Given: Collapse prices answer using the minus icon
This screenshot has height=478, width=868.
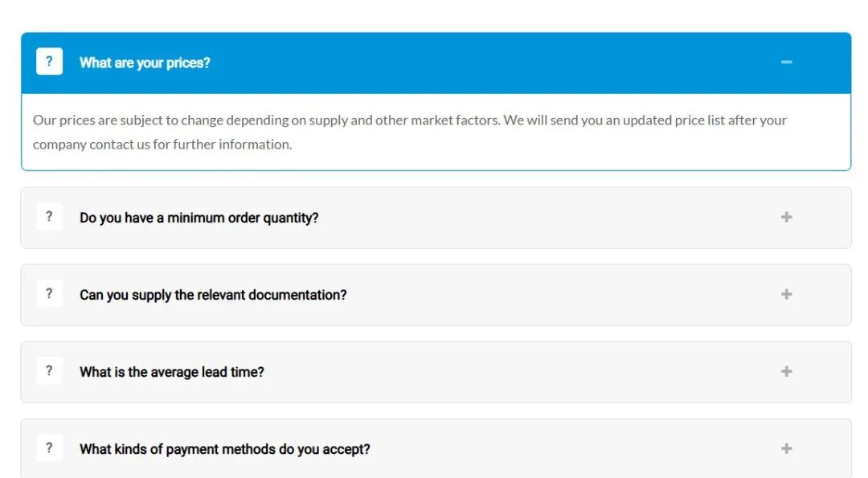Looking at the screenshot, I should pos(786,62).
